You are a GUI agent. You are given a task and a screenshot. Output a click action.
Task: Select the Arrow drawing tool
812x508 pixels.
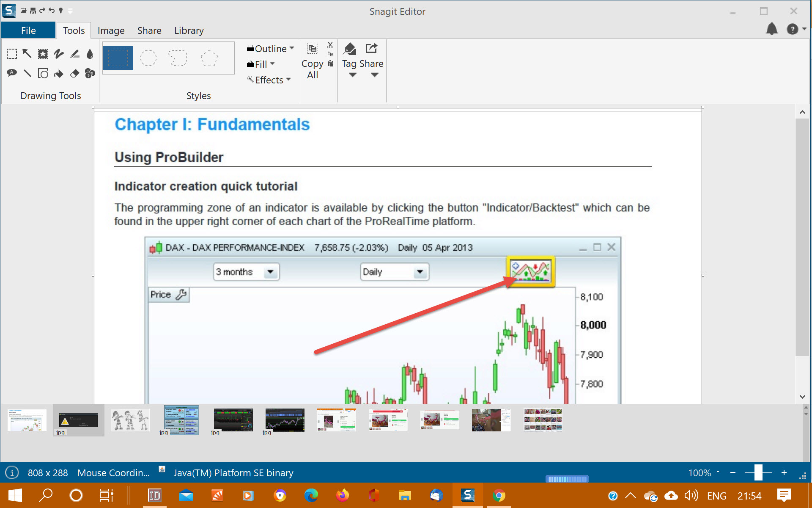pyautogui.click(x=27, y=53)
